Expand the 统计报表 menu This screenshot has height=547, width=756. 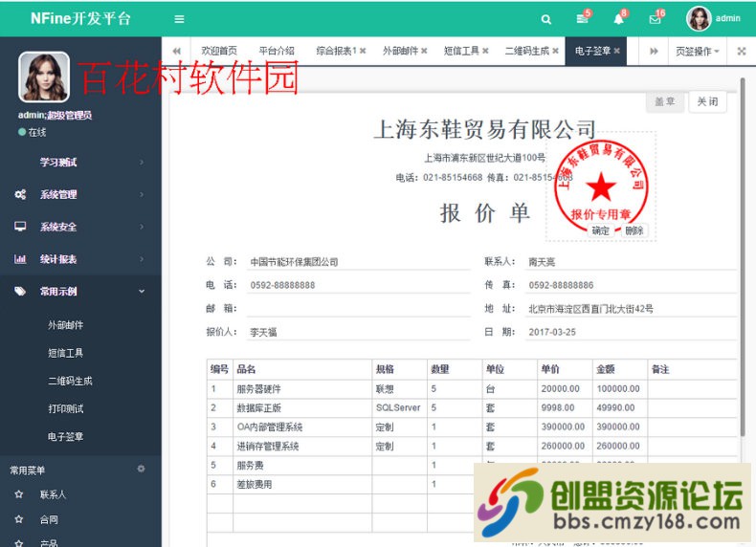(x=80, y=259)
